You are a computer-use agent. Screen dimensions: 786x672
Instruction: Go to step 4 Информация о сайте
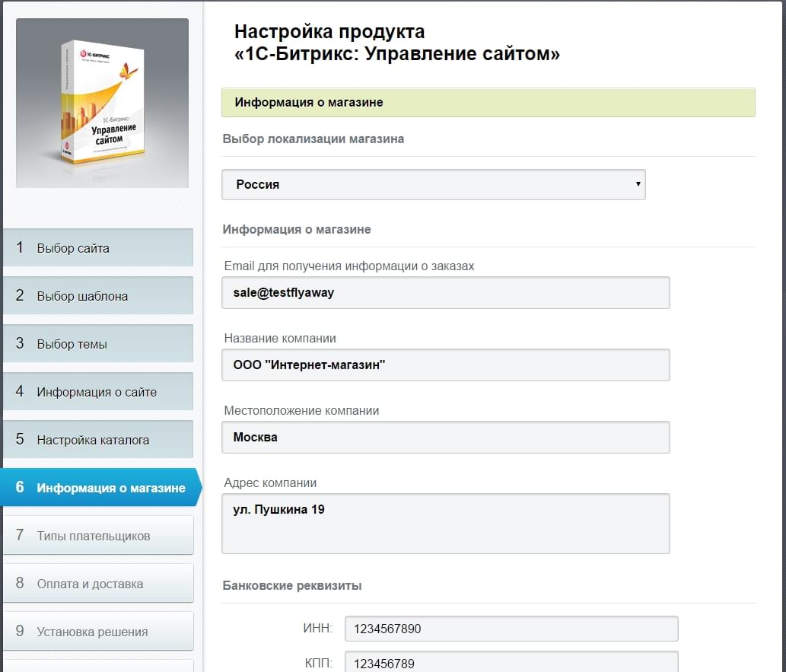point(98,392)
